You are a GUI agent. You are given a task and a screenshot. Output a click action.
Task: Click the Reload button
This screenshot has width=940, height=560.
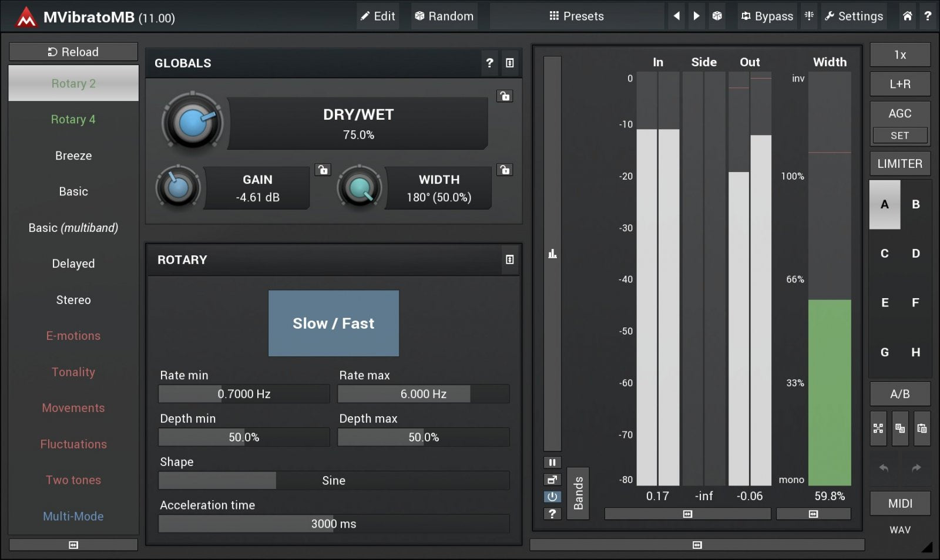(x=73, y=52)
